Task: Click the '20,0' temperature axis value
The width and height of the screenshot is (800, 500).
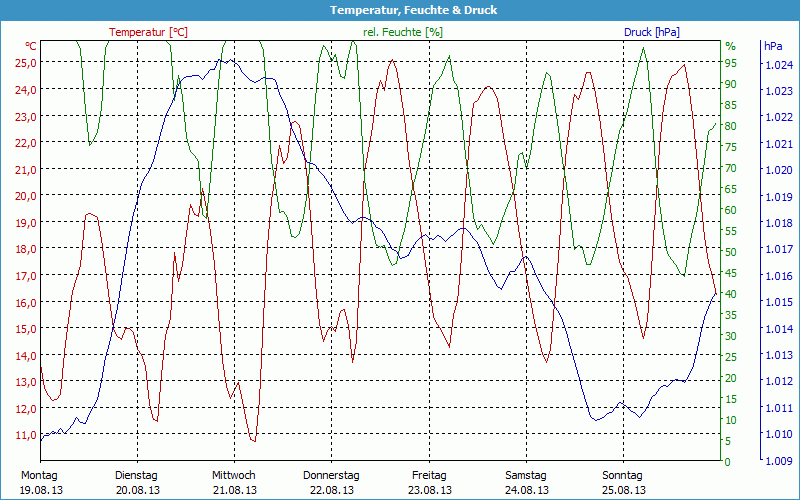Action: point(25,196)
